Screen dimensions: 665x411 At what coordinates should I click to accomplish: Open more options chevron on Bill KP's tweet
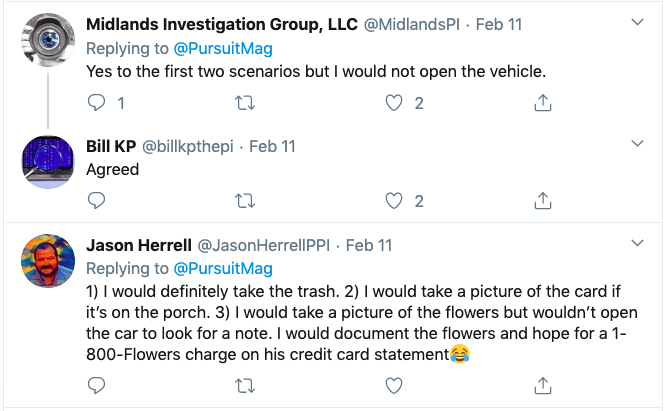pyautogui.click(x=639, y=146)
